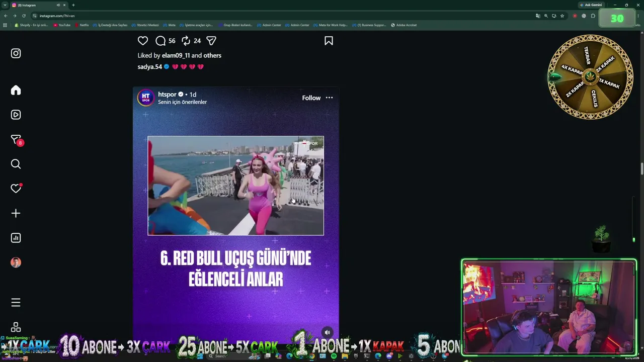
Task: Install app icon in address bar
Action: (x=554, y=16)
